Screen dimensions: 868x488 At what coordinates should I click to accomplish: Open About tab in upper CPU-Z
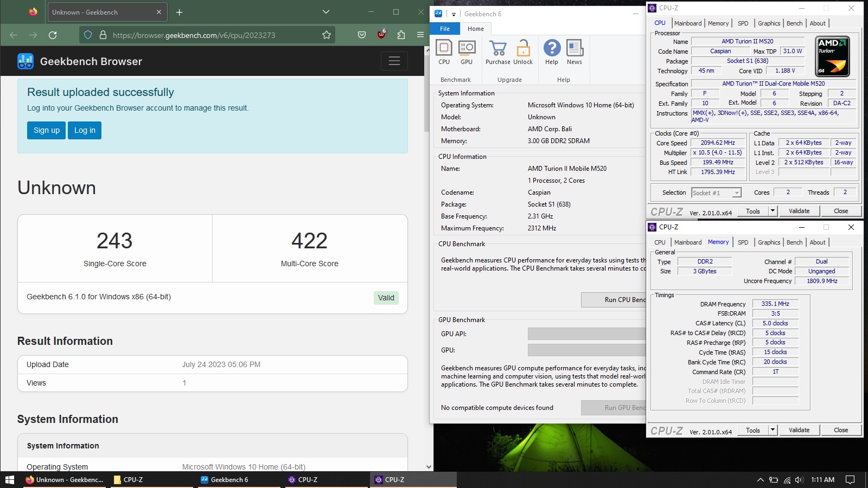click(818, 23)
